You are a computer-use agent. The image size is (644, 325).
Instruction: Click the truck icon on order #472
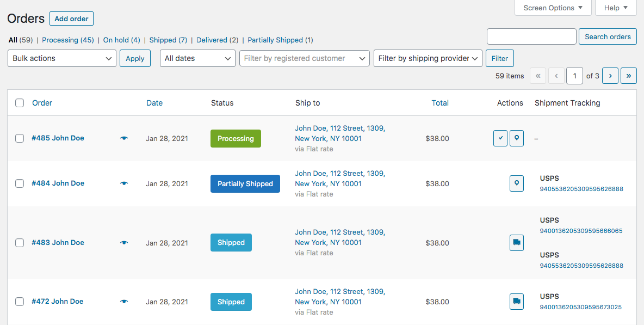(516, 301)
